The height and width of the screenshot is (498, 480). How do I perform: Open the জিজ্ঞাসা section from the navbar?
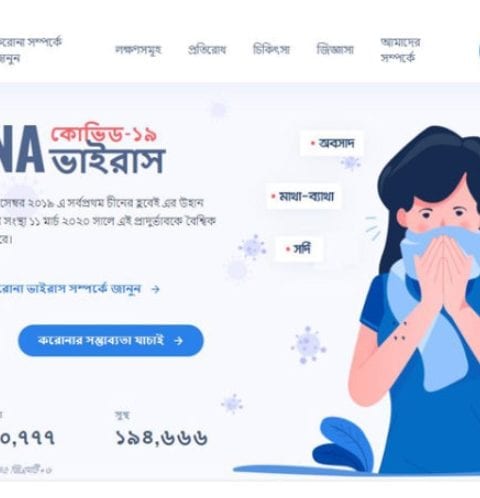coord(335,50)
